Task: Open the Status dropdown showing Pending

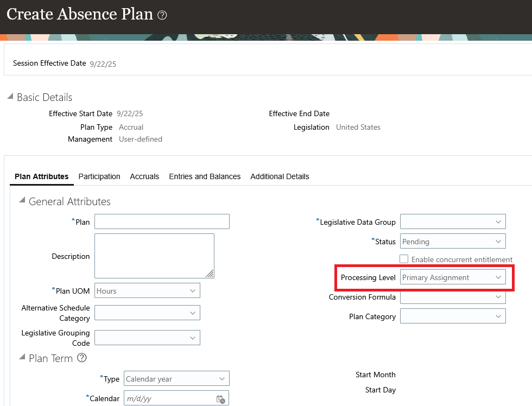Action: [499, 241]
